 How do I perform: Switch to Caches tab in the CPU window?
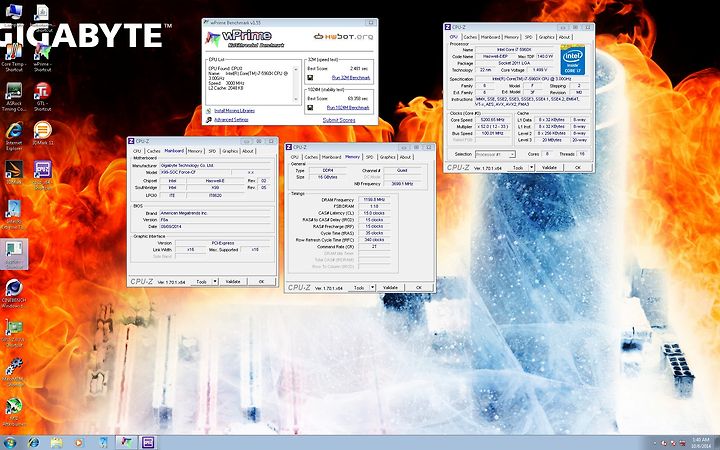[470, 37]
